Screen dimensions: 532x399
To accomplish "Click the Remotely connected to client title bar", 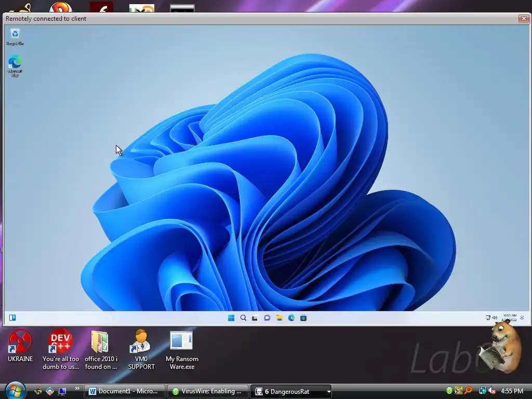I will (261, 19).
